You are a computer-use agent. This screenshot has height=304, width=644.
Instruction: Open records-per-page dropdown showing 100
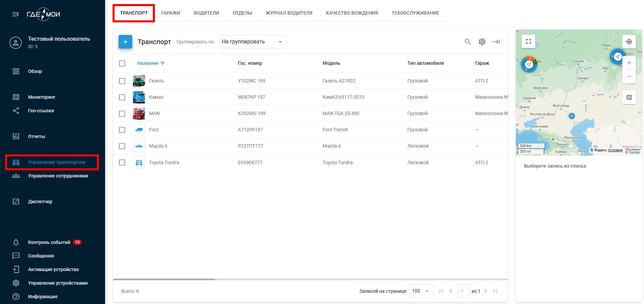point(421,291)
